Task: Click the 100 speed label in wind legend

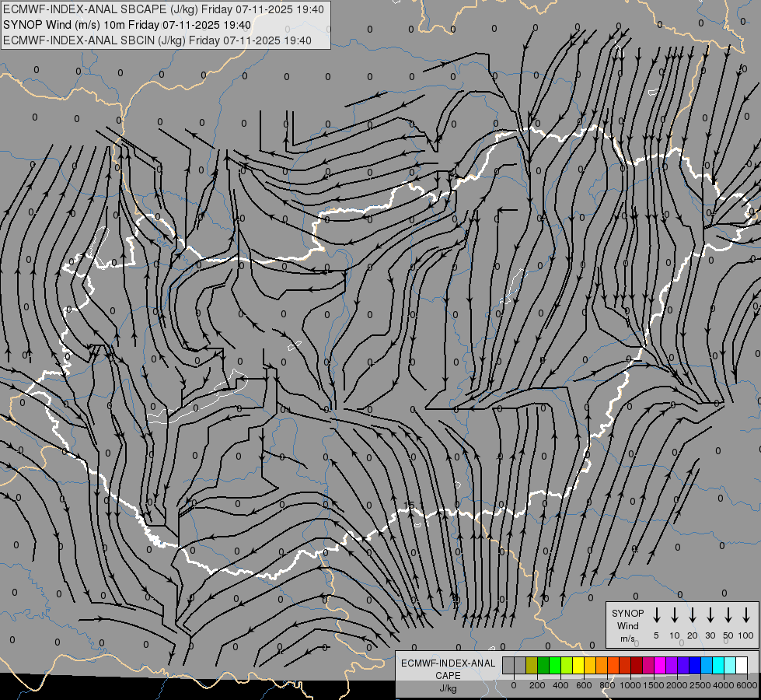Action: pos(746,635)
